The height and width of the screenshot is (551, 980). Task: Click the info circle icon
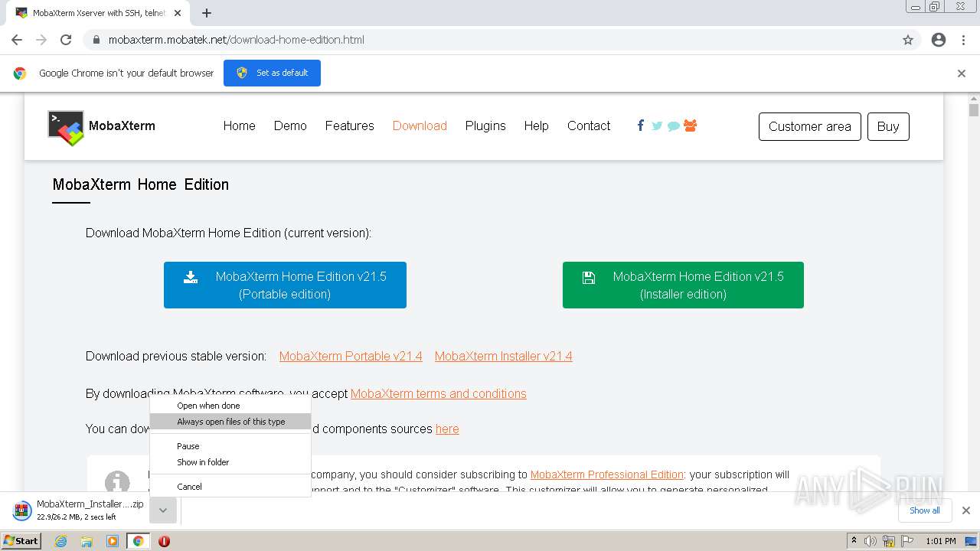[117, 482]
